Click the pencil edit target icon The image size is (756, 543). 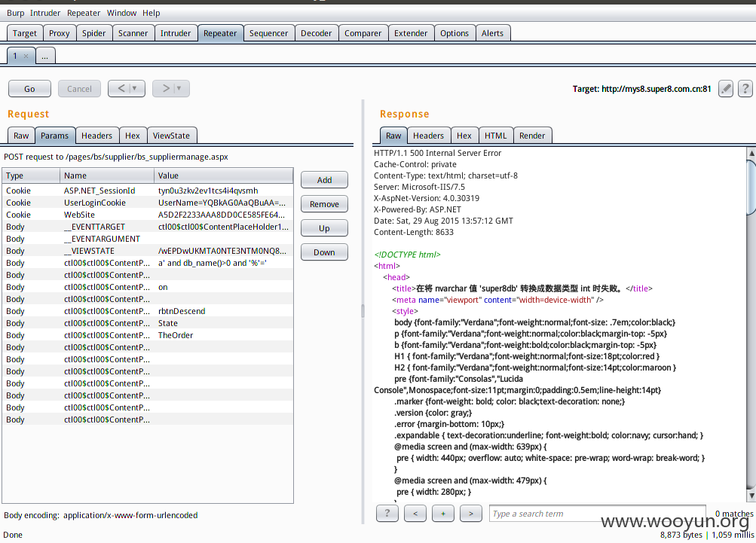click(x=726, y=89)
